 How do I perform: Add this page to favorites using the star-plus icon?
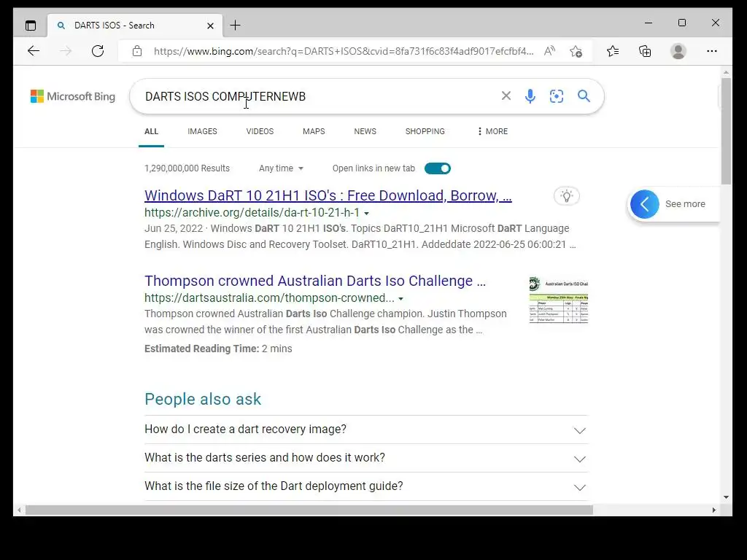[576, 51]
